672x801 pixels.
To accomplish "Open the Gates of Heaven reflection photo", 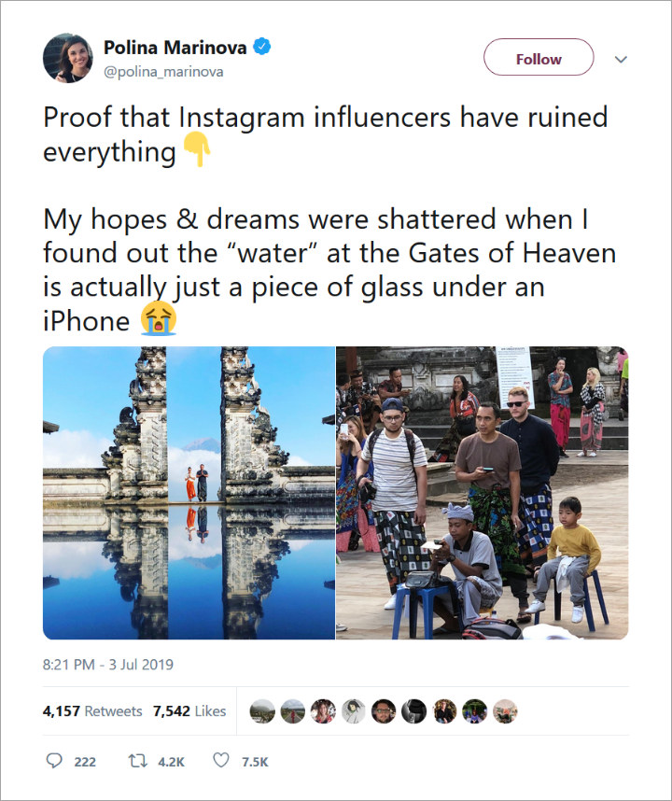I will tap(189, 493).
